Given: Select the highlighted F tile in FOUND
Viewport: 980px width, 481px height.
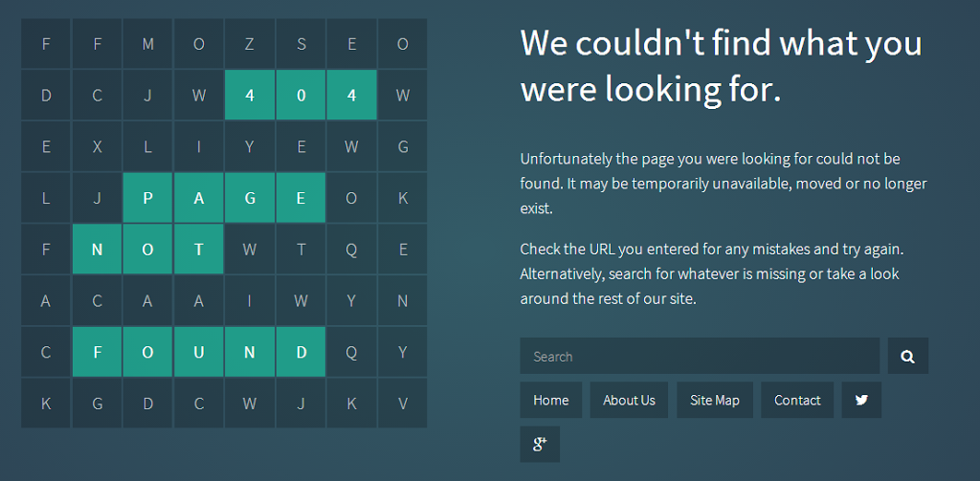Looking at the screenshot, I should point(97,352).
